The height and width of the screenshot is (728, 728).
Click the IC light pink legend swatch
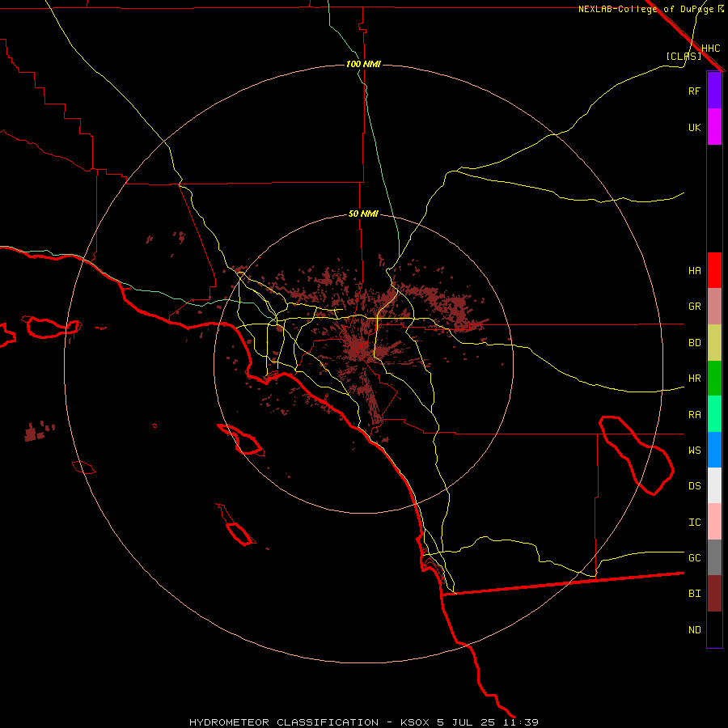714,522
